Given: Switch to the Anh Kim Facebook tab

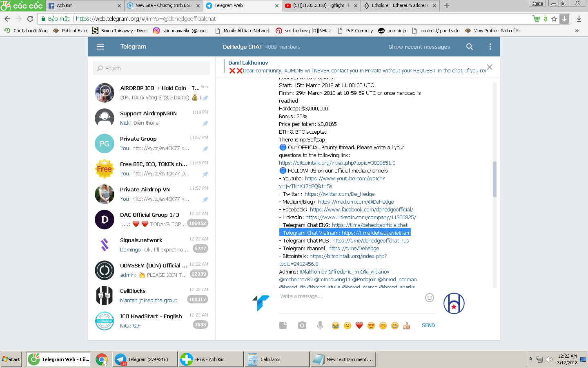Looking at the screenshot, I should (x=84, y=6).
